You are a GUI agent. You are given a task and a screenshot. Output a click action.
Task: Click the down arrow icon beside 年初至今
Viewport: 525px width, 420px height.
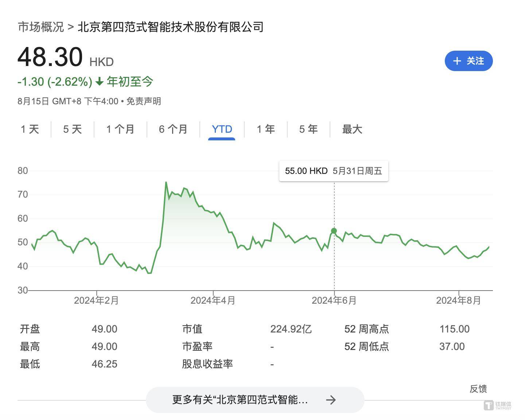[x=100, y=82]
